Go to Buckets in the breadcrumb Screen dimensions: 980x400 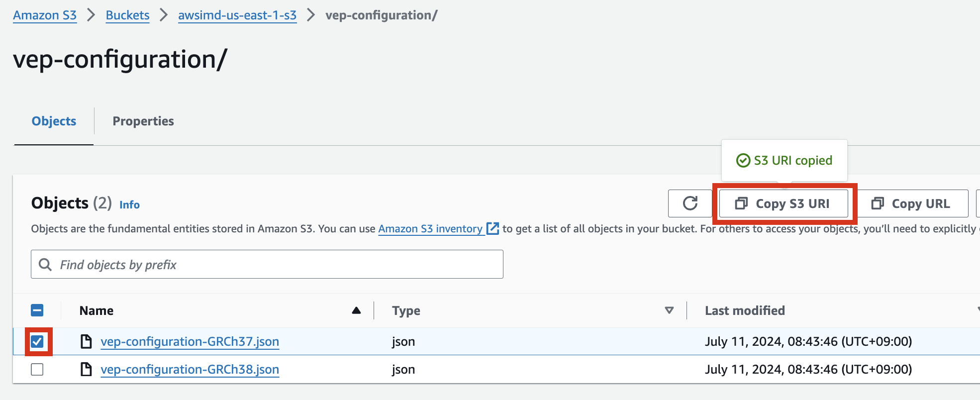click(127, 15)
